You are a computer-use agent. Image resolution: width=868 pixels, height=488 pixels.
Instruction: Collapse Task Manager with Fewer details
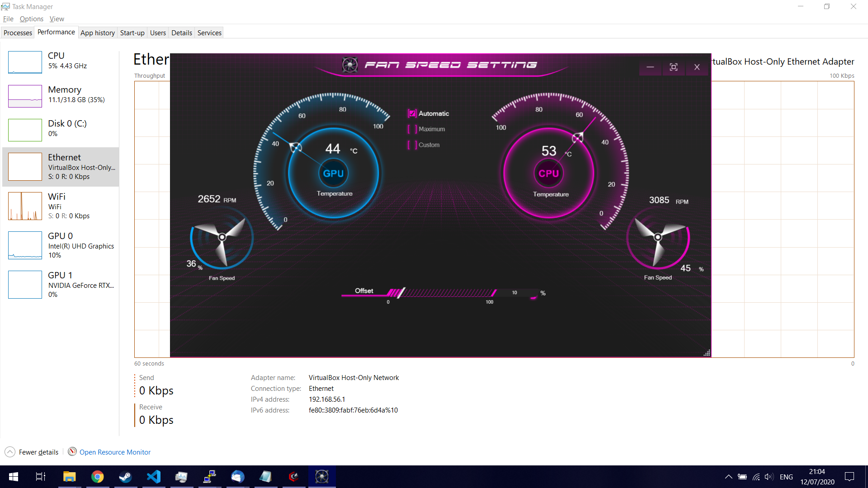(x=32, y=452)
